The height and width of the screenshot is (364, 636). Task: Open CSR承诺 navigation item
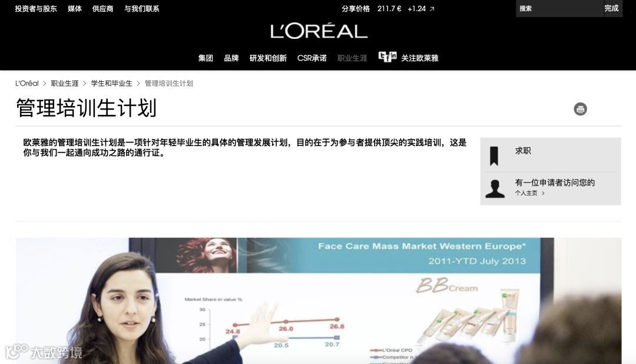pyautogui.click(x=312, y=58)
